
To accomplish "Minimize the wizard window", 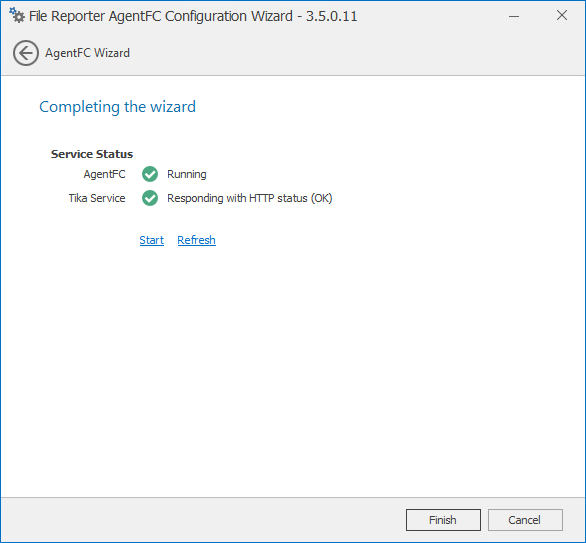I will coord(514,16).
